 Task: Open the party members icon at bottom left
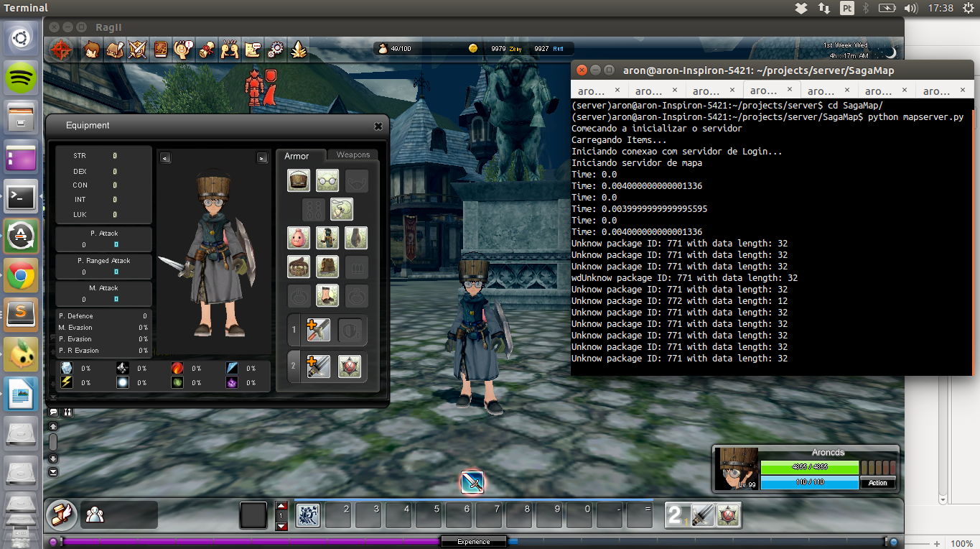pyautogui.click(x=95, y=515)
